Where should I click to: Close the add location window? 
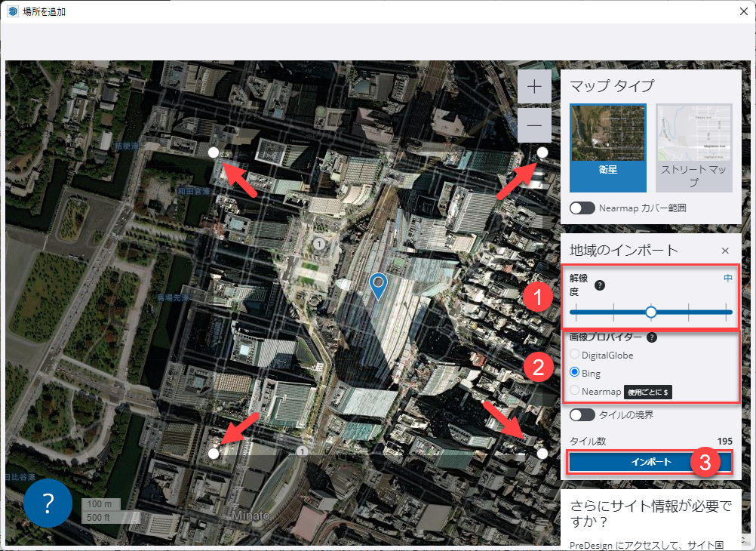click(x=742, y=11)
